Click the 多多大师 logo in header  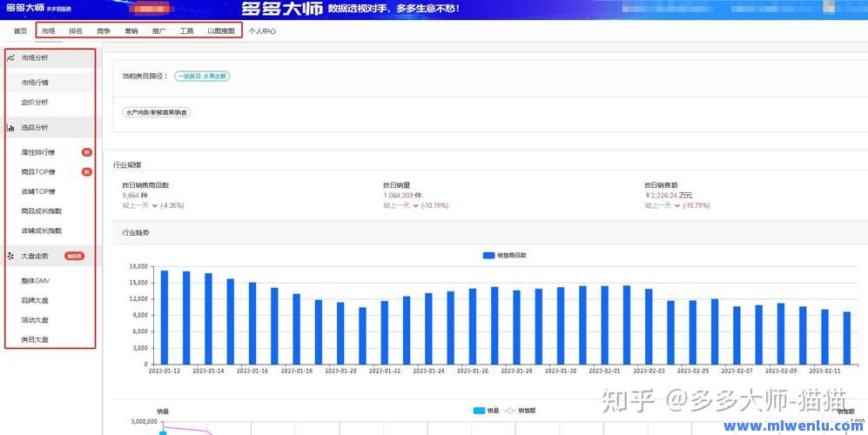24,8
